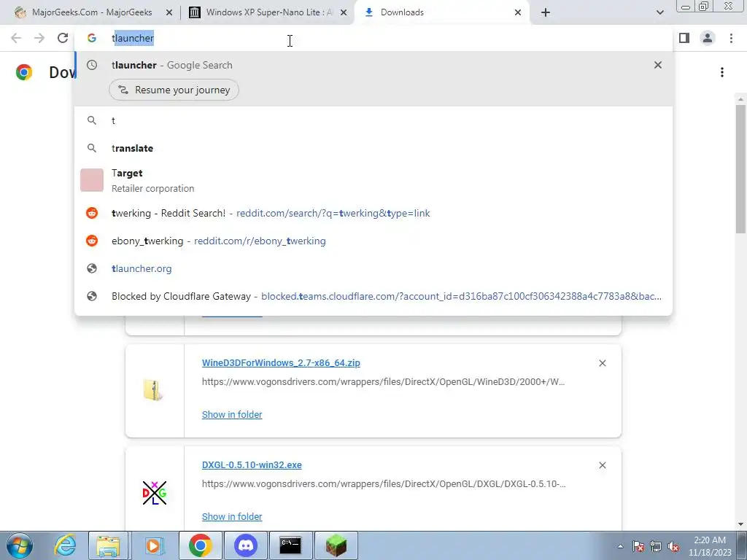This screenshot has height=560, width=747.
Task: Open Windows Explorer from taskbar
Action: pos(108,545)
